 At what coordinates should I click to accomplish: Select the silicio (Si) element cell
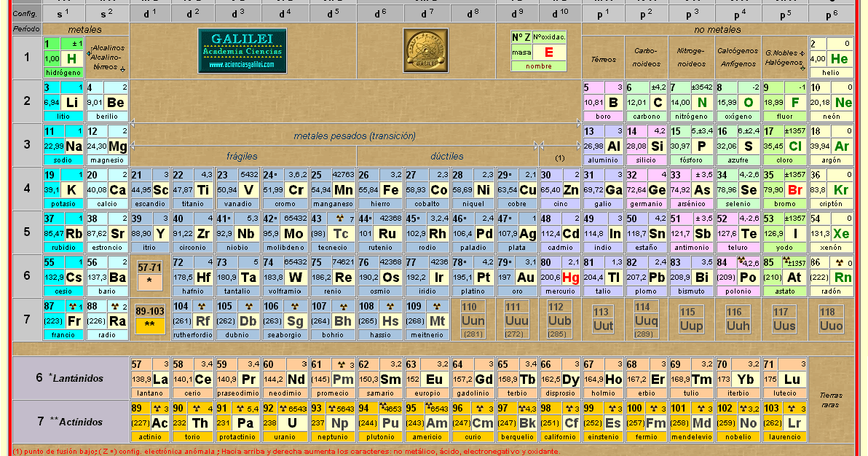tap(646, 145)
